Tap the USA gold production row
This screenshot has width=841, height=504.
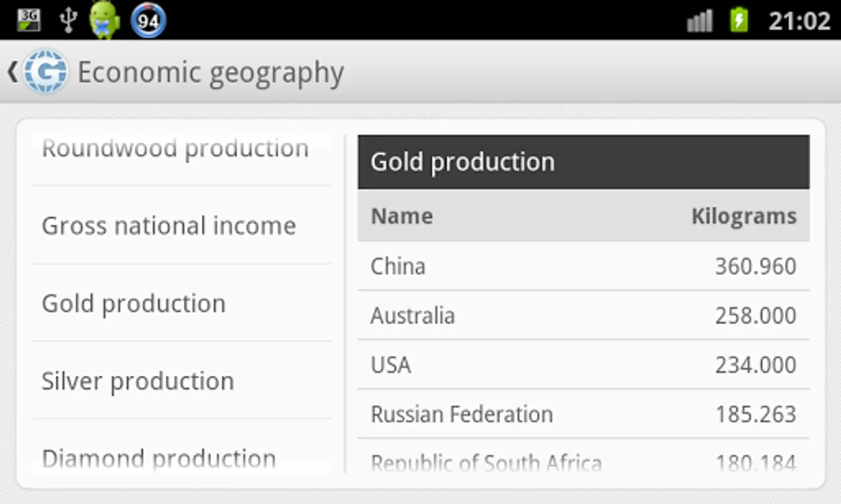tap(583, 365)
